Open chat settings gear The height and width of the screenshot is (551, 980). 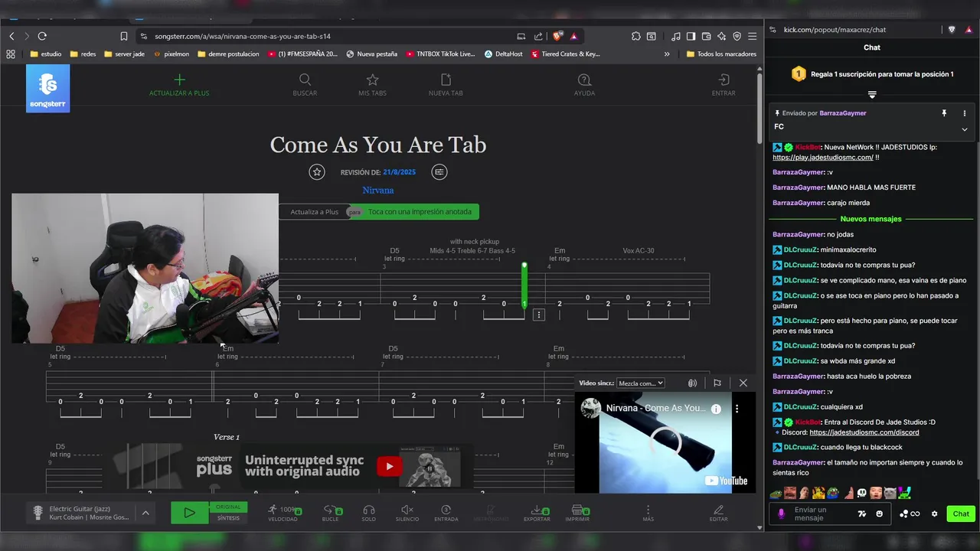tap(934, 514)
